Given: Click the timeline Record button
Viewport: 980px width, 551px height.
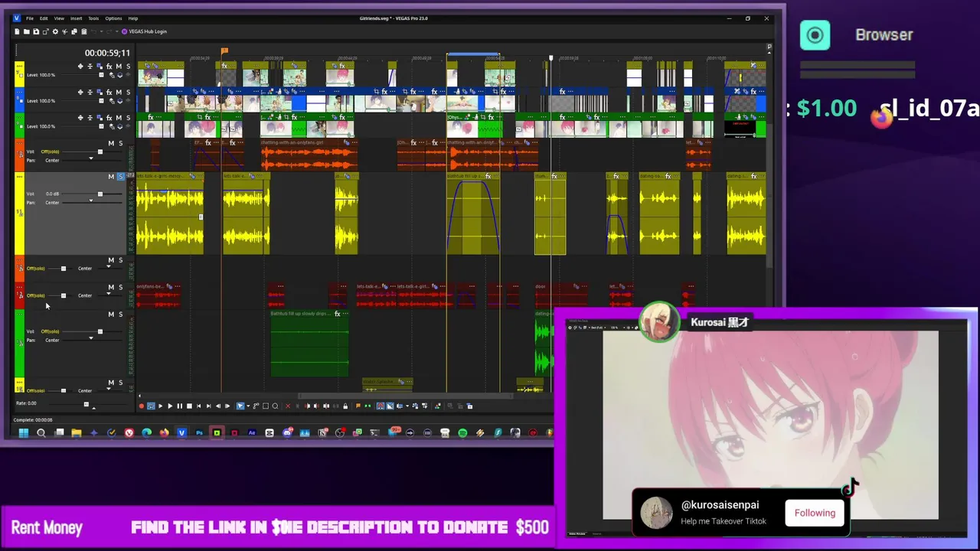Looking at the screenshot, I should pos(141,406).
